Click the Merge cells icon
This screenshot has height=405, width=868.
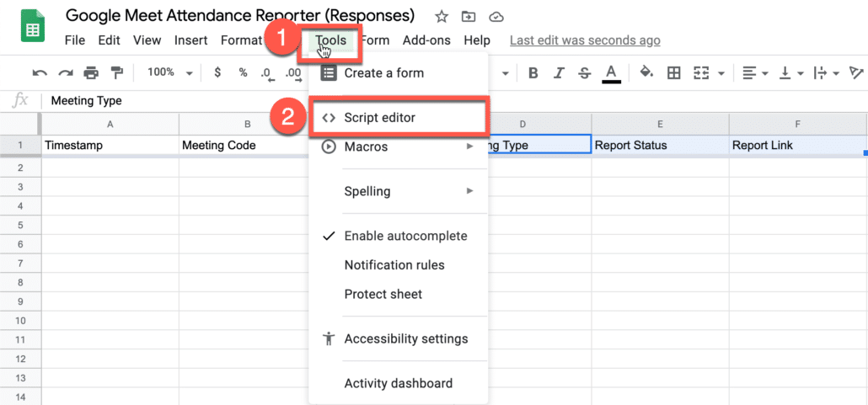(702, 73)
